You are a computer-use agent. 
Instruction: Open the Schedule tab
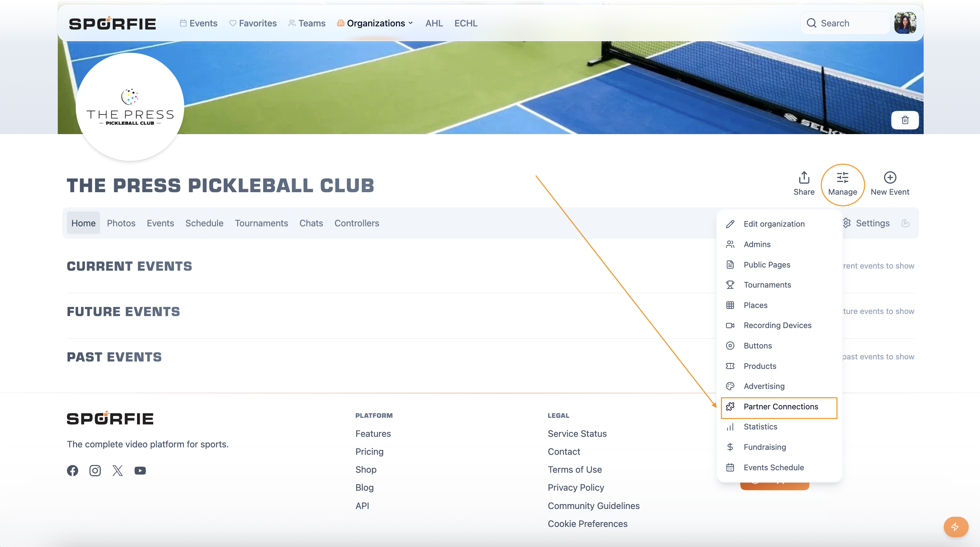click(204, 223)
